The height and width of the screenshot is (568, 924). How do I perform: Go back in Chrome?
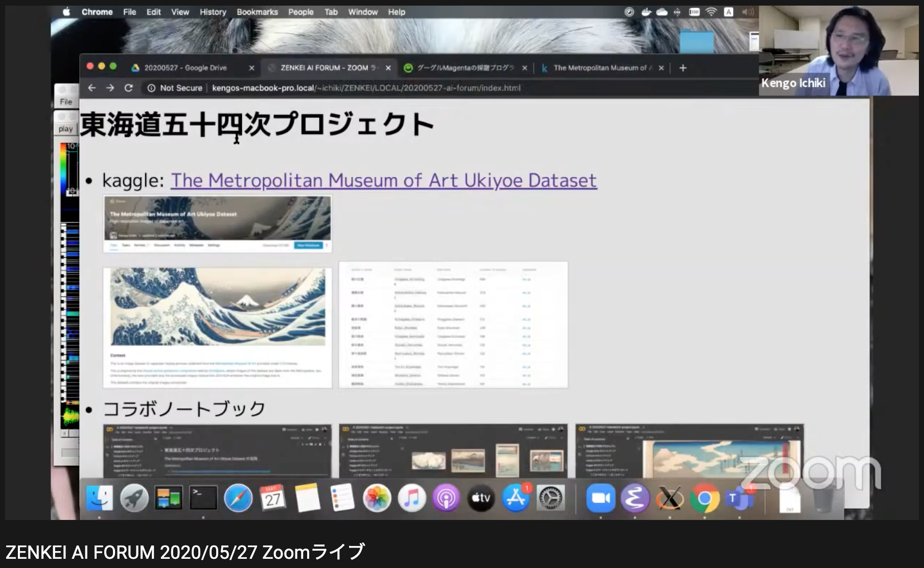coord(92,88)
